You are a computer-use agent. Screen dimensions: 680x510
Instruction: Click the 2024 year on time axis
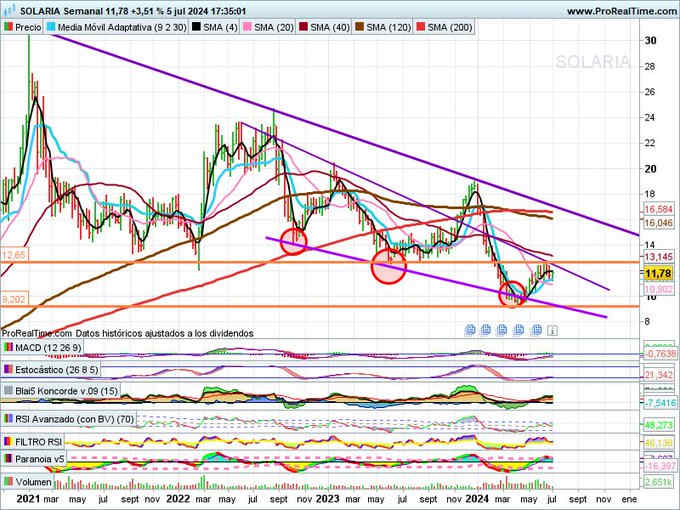click(477, 499)
